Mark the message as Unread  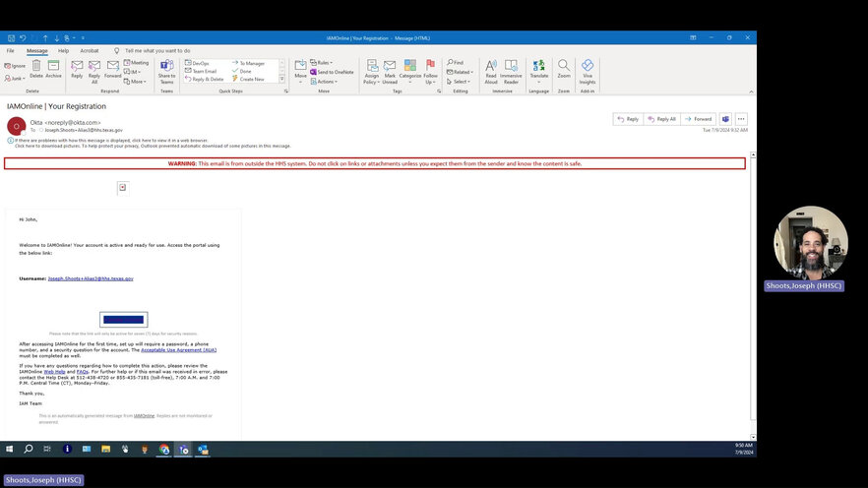click(390, 73)
